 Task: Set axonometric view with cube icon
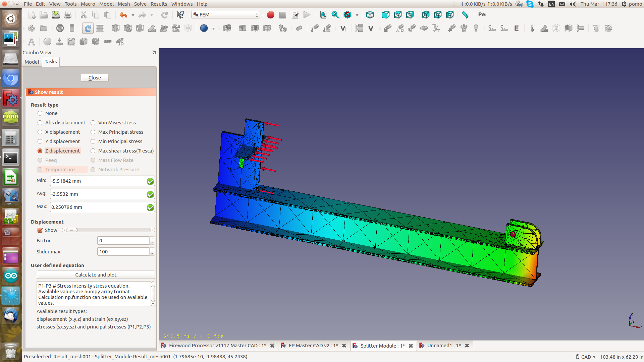[370, 15]
